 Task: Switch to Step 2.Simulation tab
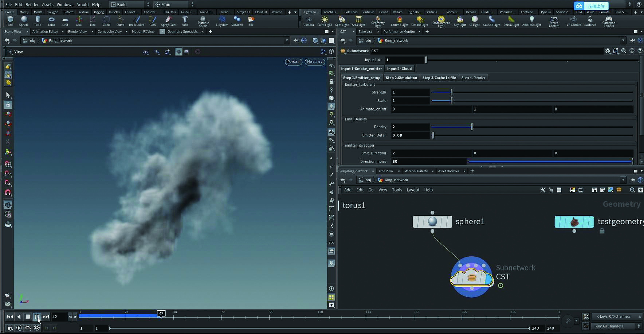(401, 78)
